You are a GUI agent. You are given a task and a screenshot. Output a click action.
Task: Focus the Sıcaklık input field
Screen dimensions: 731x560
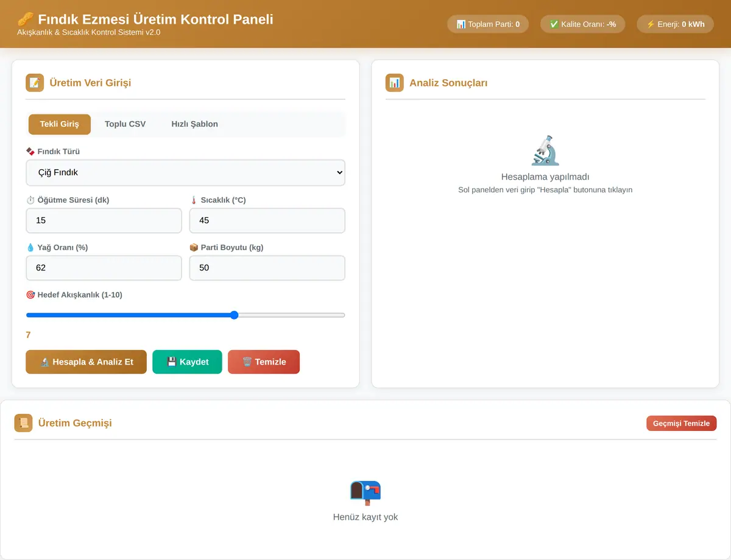pyautogui.click(x=267, y=220)
